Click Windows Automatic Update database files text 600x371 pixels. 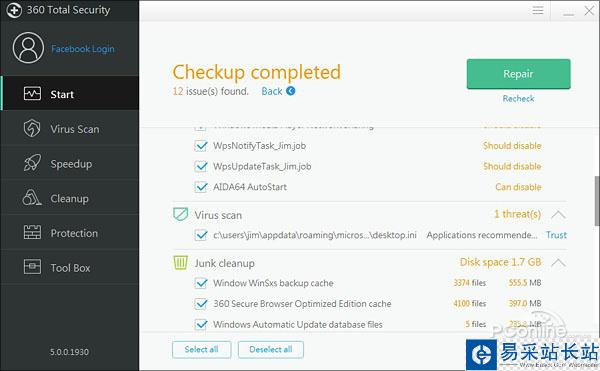[x=298, y=324]
